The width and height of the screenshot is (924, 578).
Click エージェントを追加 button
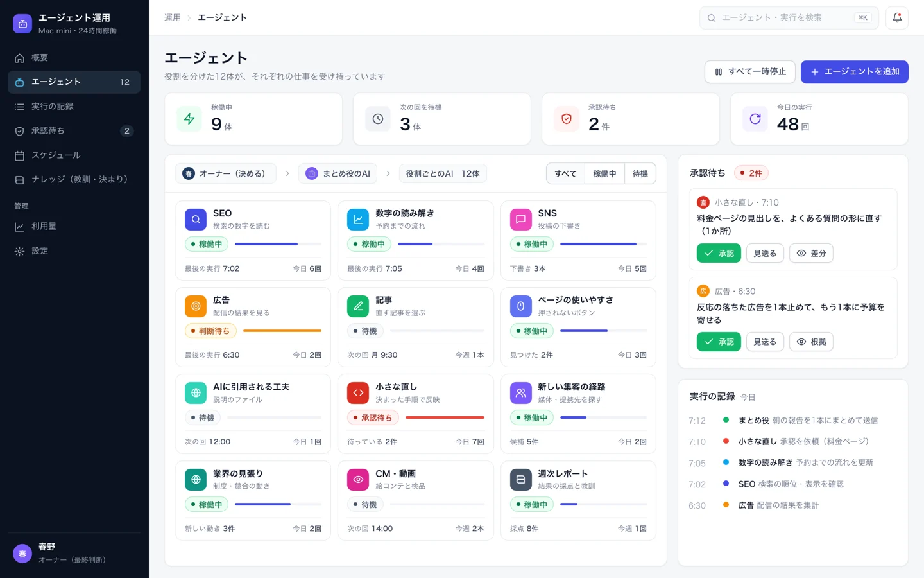(855, 72)
